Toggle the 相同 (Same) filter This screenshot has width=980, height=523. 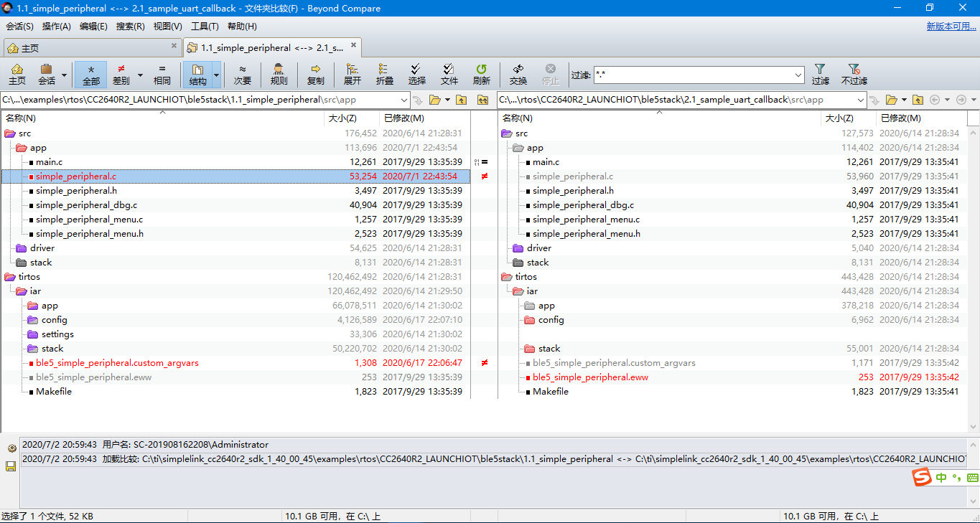162,75
